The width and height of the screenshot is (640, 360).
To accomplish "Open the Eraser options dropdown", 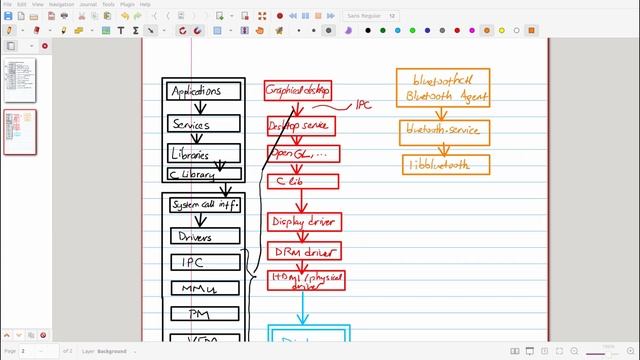I will [50, 30].
